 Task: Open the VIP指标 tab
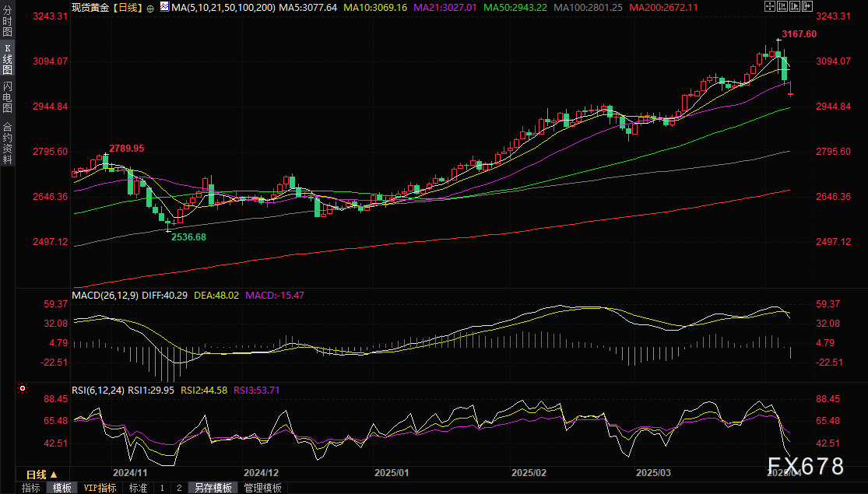100,487
